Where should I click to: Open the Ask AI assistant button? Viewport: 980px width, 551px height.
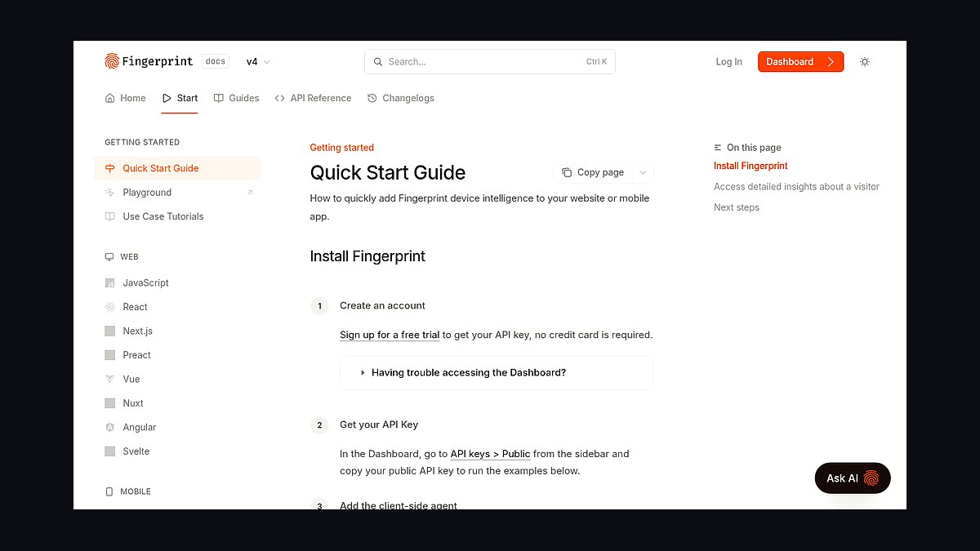tap(853, 478)
